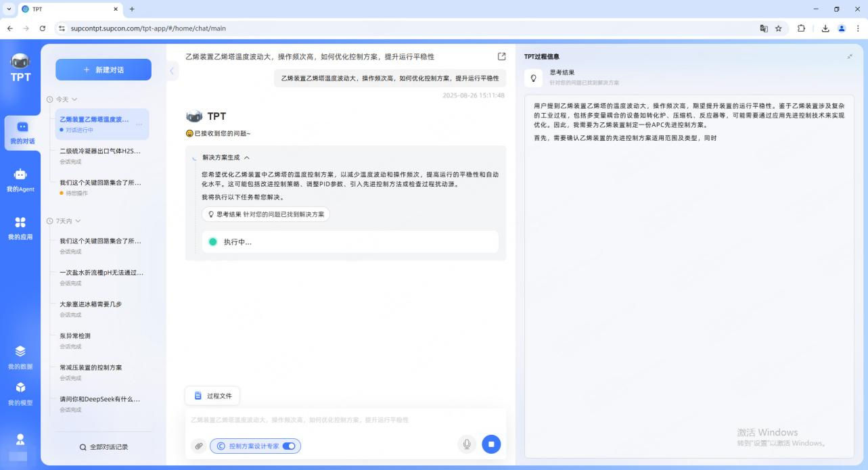Screen dimensions: 868x470
Task: Click the timestamp 2025-08-26 15:11:48
Action: click(474, 95)
